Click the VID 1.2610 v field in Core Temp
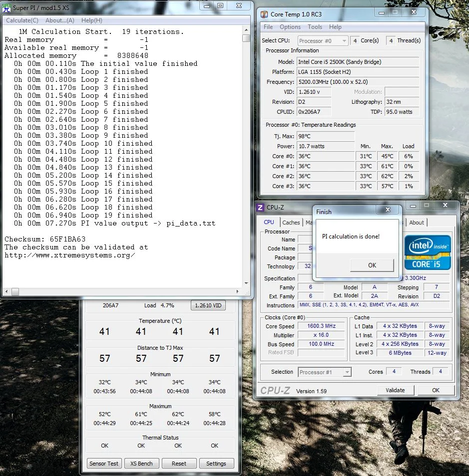This screenshot has width=469, height=476. click(314, 92)
